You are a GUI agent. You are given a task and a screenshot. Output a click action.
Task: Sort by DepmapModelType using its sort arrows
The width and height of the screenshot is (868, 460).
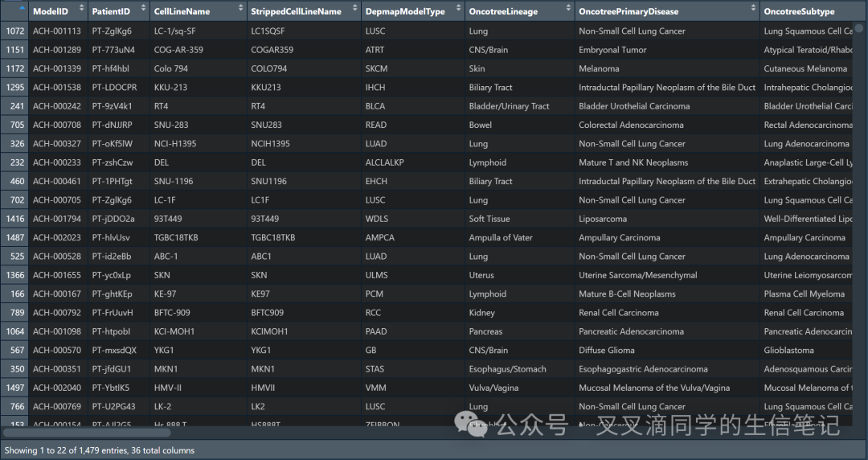pos(458,8)
